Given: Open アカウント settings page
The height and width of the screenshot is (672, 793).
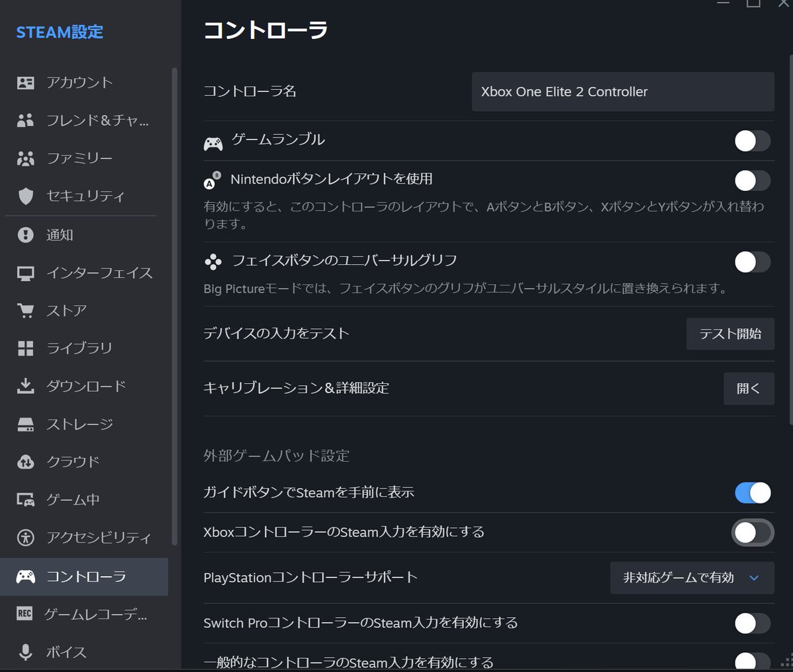Looking at the screenshot, I should click(84, 83).
